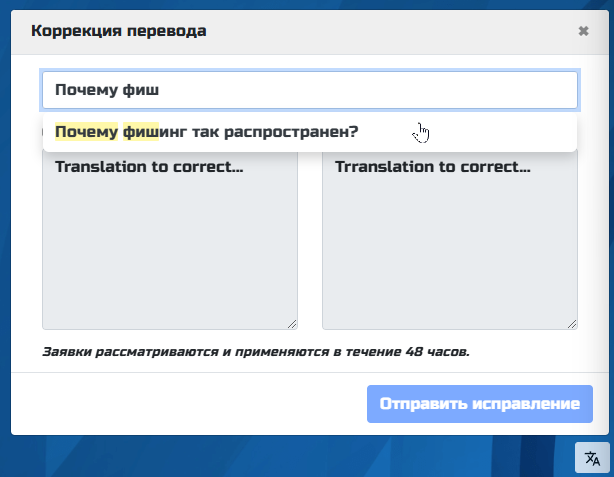Select suggestion "Почему фишинг так распространен?"
The image size is (614, 477).
(x=208, y=132)
